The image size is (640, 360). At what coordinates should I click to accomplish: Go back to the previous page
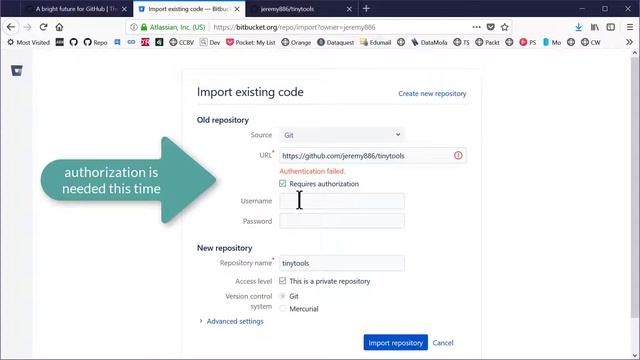[11, 27]
